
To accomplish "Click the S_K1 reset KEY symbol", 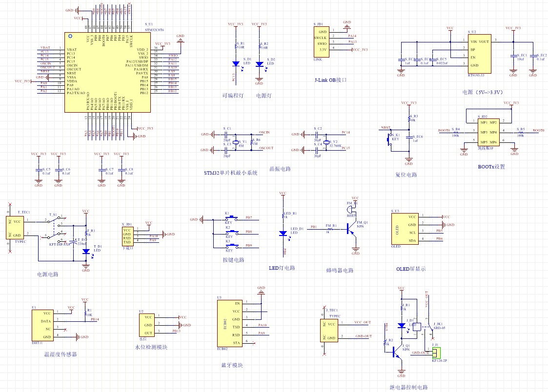I will tap(391, 138).
